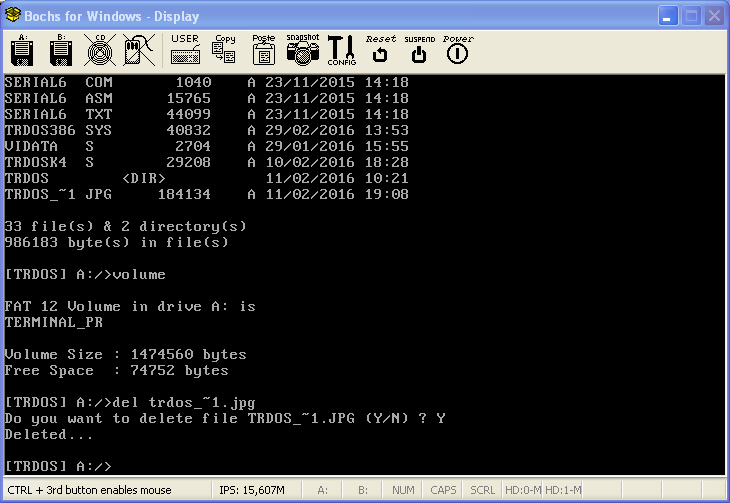Take a snapshot with camera icon
Screen dimensions: 730x503
pos(303,49)
